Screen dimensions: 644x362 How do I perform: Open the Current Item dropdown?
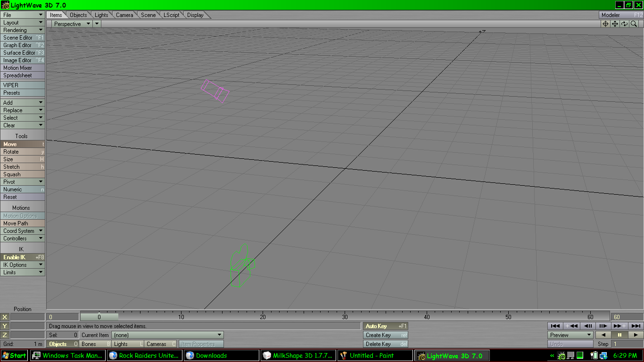point(167,335)
